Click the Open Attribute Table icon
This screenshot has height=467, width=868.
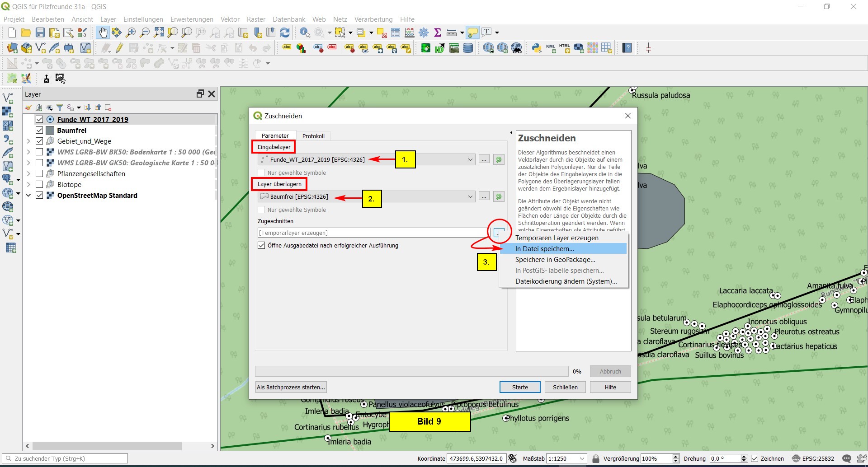pyautogui.click(x=396, y=33)
